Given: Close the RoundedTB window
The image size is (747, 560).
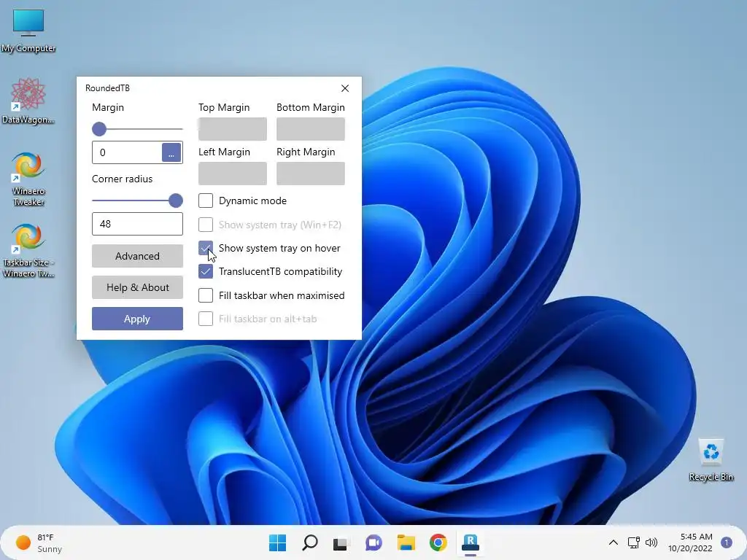Looking at the screenshot, I should point(345,88).
